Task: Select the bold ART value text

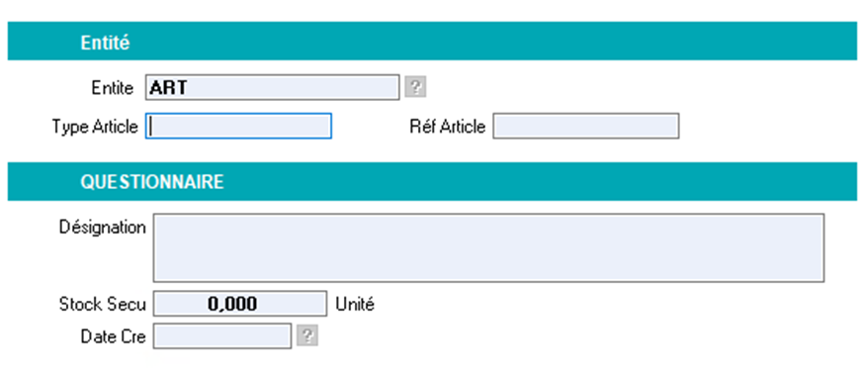Action: (x=168, y=88)
